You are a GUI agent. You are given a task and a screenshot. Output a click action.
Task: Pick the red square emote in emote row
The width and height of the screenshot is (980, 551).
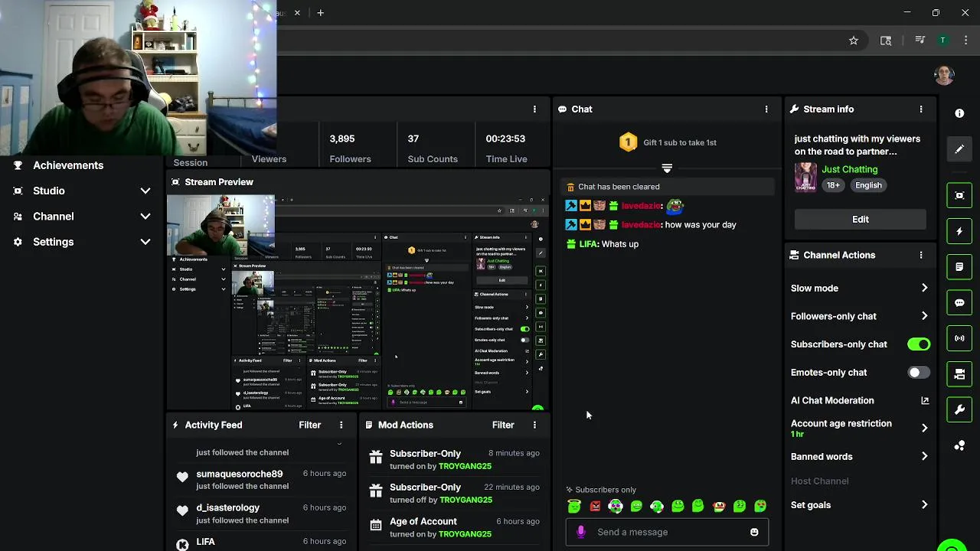595,506
